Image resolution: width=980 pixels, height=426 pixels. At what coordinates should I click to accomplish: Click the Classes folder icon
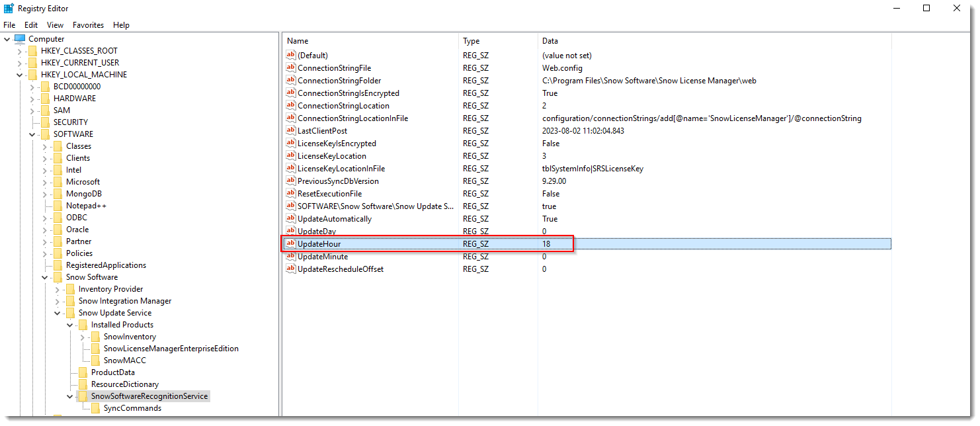point(58,146)
